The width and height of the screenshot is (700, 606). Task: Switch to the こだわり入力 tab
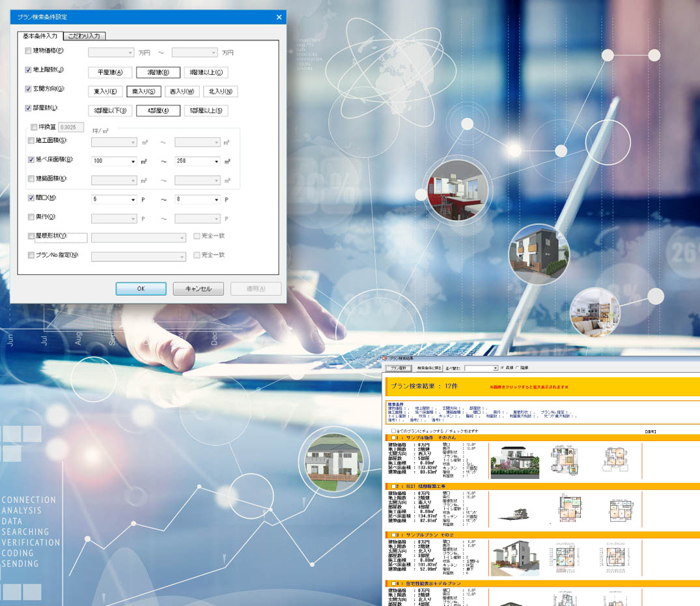coord(85,36)
